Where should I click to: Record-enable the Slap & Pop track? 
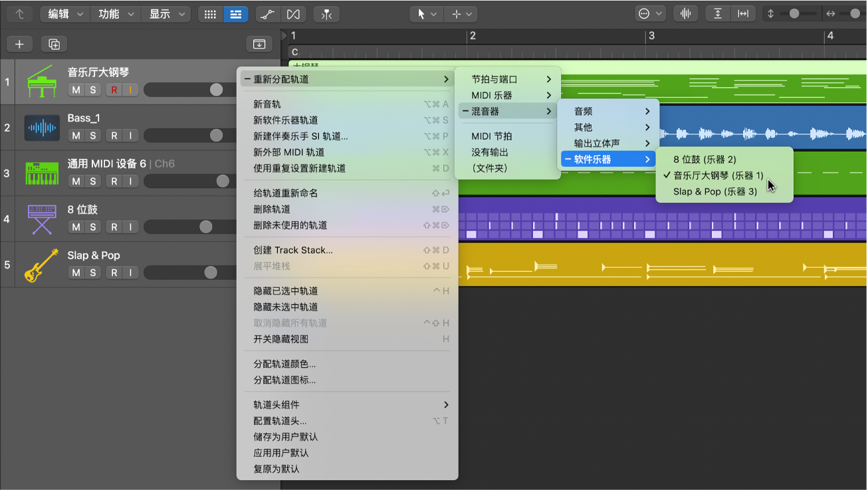point(114,273)
